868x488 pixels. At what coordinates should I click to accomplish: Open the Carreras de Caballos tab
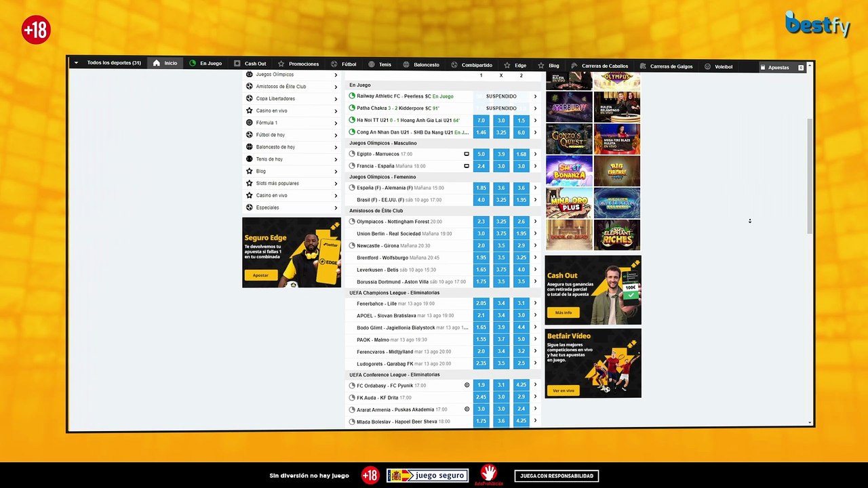point(599,66)
